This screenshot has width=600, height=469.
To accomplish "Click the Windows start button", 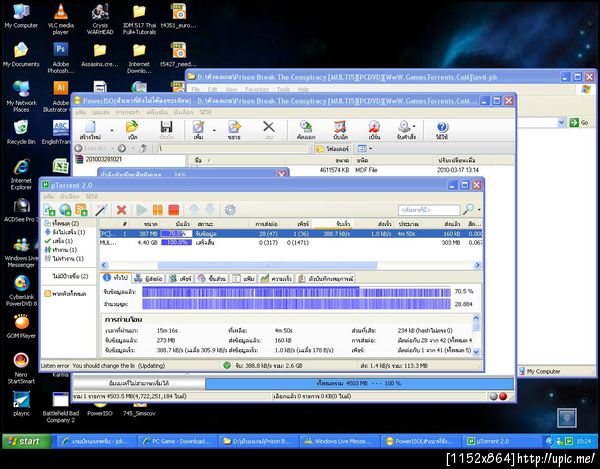I will pyautogui.click(x=26, y=441).
